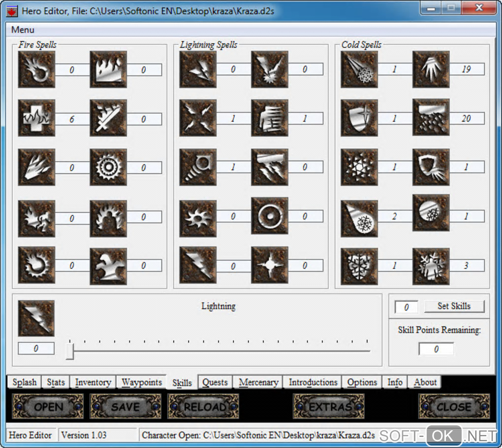This screenshot has height=448, width=502.
Task: Open the Introductions tab
Action: pyautogui.click(x=313, y=382)
